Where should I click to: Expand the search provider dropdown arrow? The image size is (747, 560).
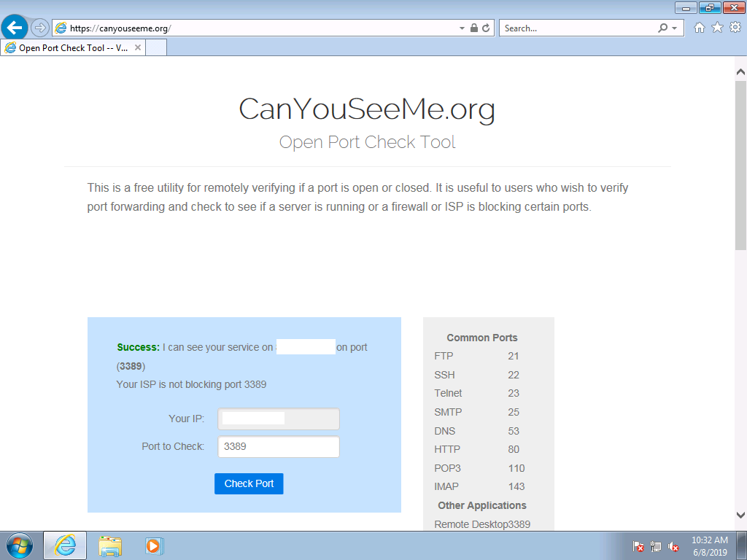[674, 28]
